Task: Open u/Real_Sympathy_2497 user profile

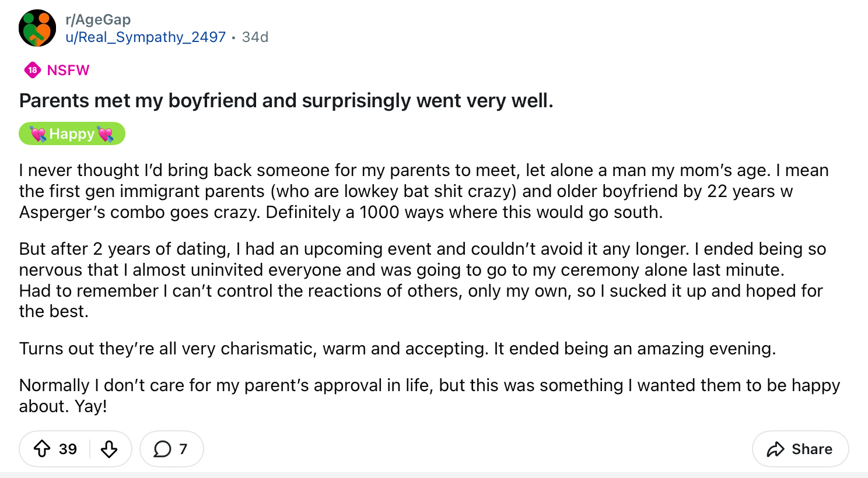Action: click(x=145, y=37)
